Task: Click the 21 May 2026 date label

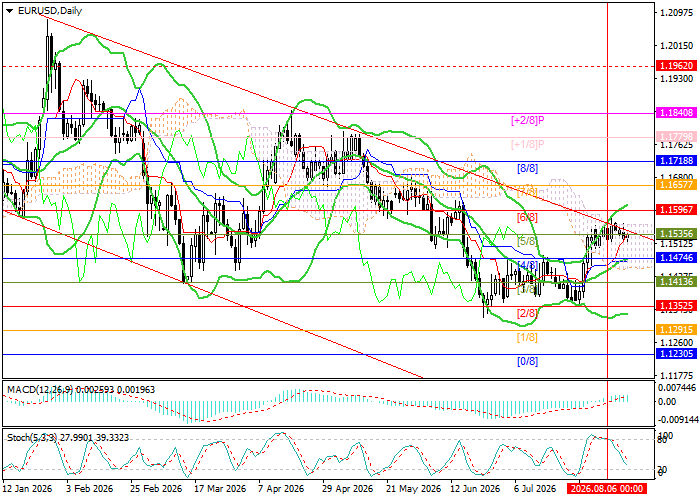Action: coord(413,489)
